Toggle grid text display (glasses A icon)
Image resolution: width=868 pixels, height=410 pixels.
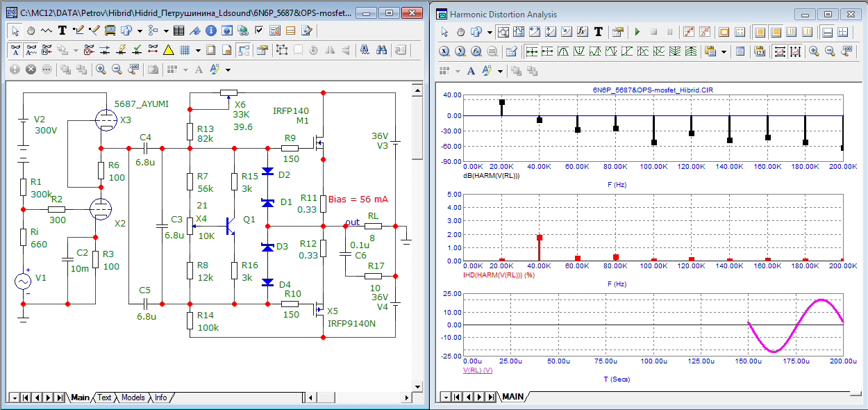click(x=16, y=50)
